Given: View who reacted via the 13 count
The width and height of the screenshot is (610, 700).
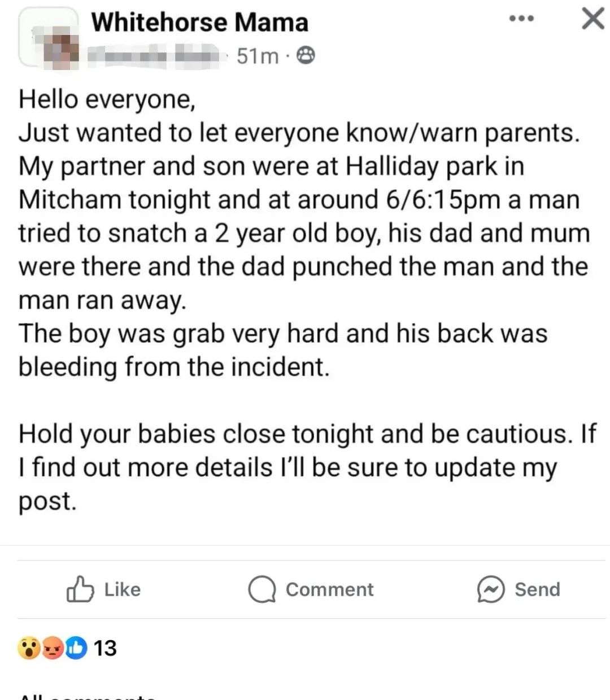Looking at the screenshot, I should click(x=105, y=649).
